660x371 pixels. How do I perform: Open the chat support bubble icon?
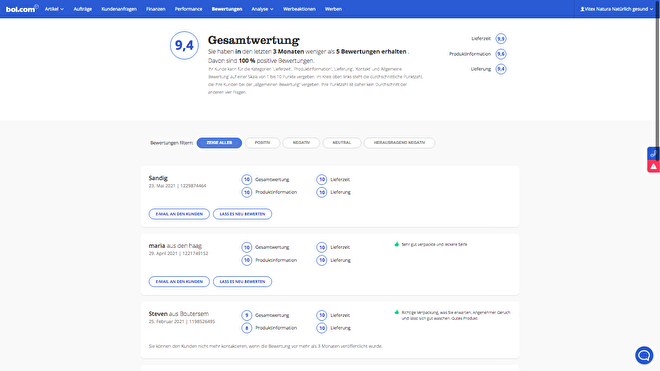pos(644,355)
